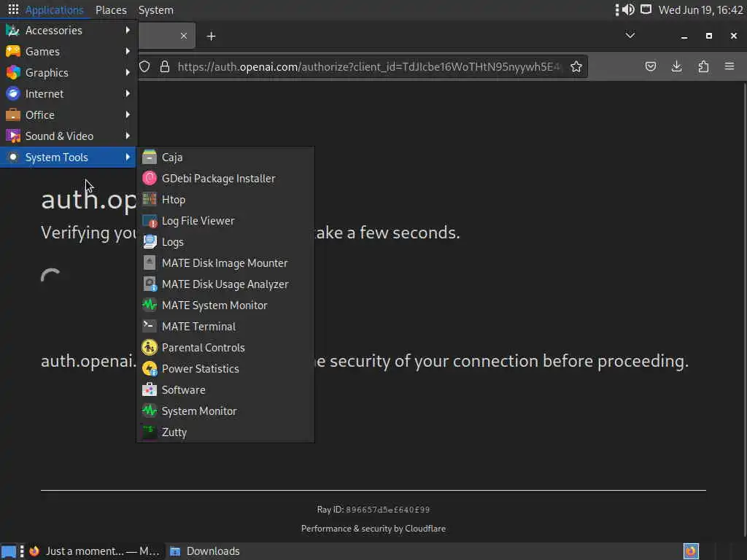Viewport: 747px width, 560px height.
Task: Open a new tab with plus button
Action: [x=211, y=36]
